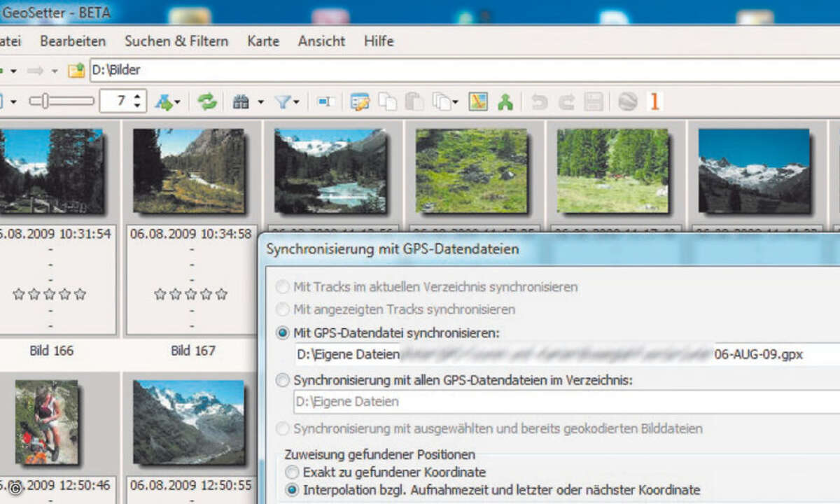Click the parent folder icon beside path
This screenshot has height=504, width=840.
76,71
